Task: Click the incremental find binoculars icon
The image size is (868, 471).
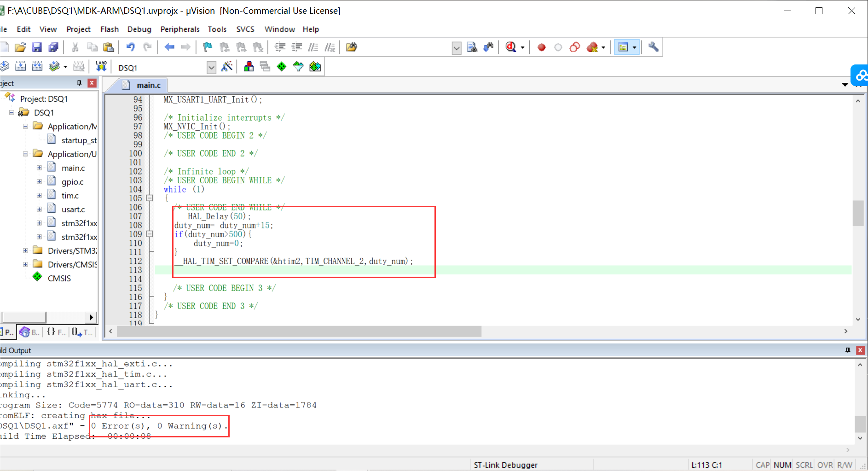Action: point(488,47)
